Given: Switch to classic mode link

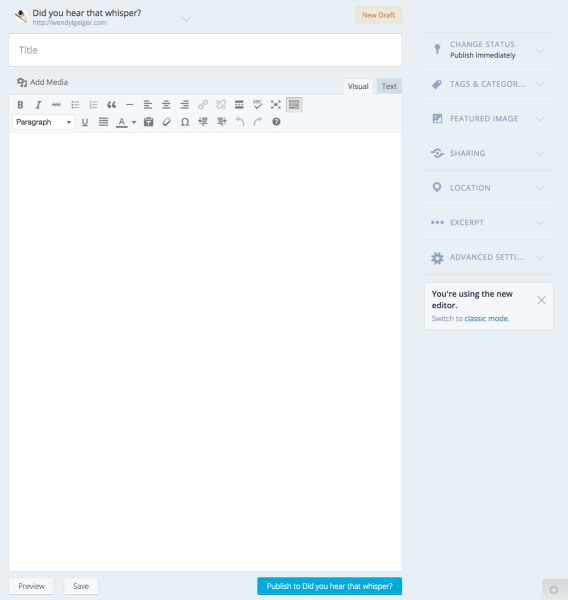Looking at the screenshot, I should (x=486, y=318).
